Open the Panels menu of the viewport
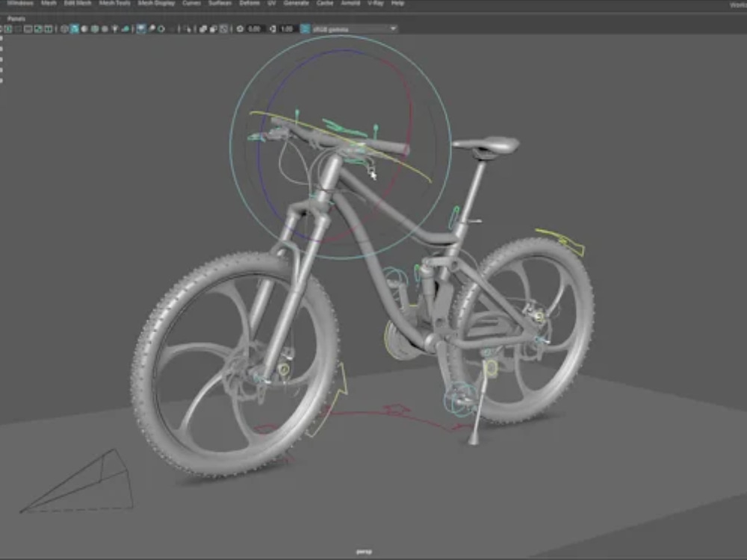Image resolution: width=747 pixels, height=560 pixels. (x=16, y=19)
